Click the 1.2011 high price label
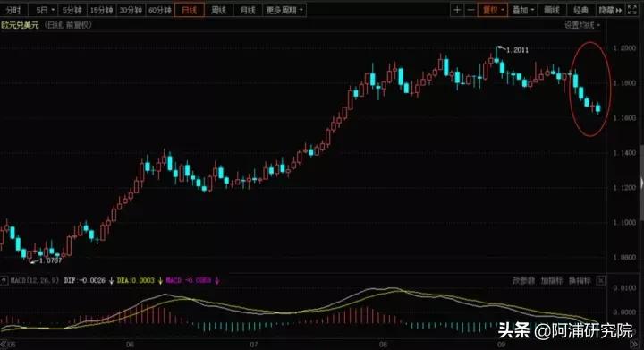This screenshot has height=350, width=644. pos(517,50)
